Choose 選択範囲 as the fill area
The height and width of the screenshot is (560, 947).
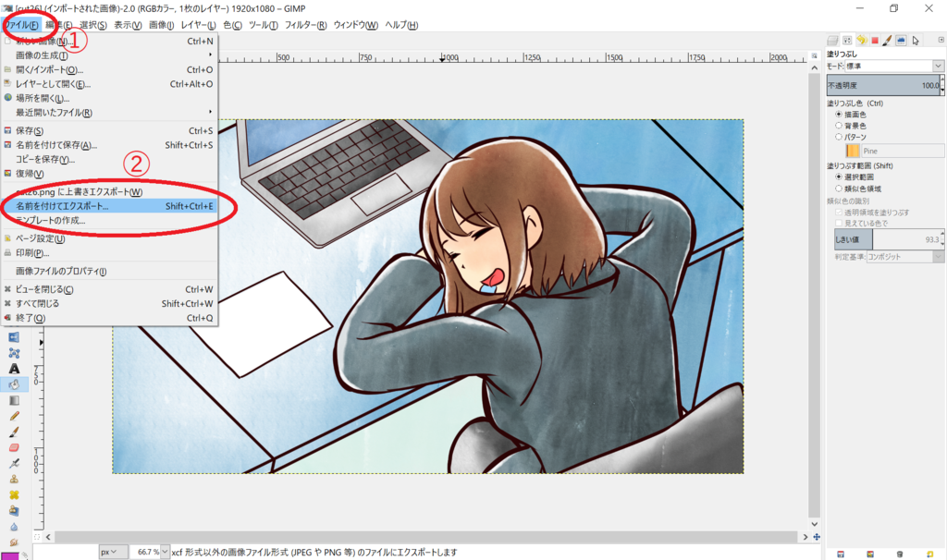[x=838, y=177]
